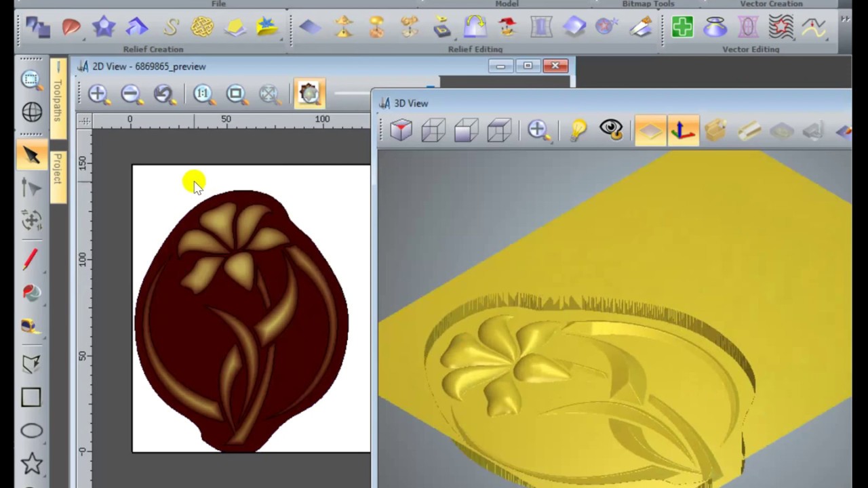Click the Relief Creation toolbar label
The height and width of the screenshot is (488, 868).
coord(153,49)
